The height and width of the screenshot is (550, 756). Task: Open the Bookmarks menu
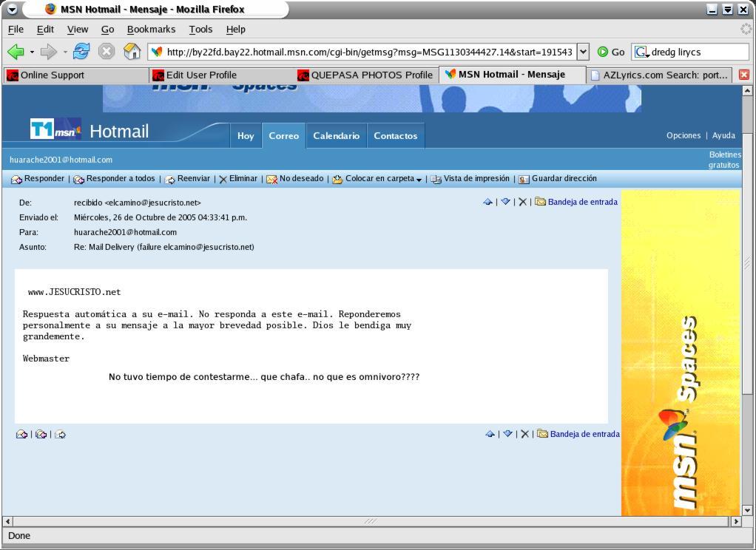tap(151, 30)
